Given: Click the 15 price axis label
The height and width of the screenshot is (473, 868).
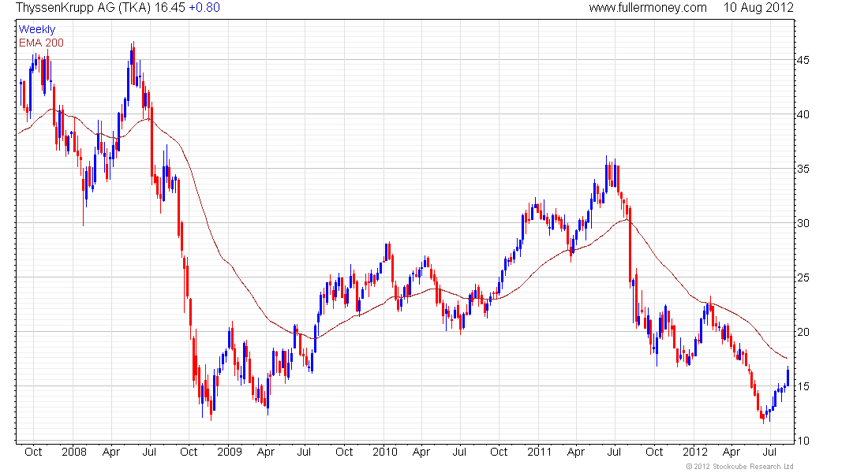Looking at the screenshot, I should click(x=803, y=386).
